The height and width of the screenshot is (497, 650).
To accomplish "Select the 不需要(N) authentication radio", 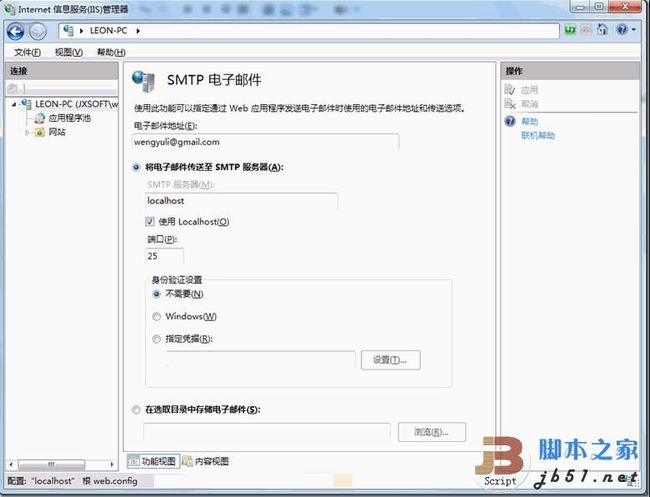I will (x=156, y=294).
